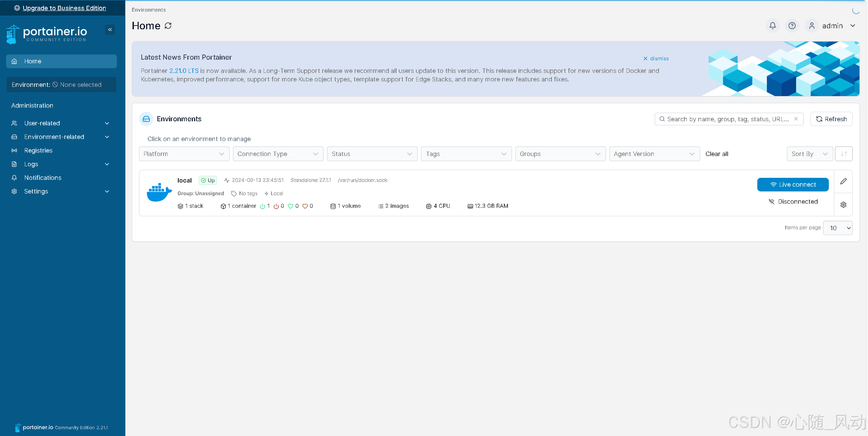Open the help question mark icon
This screenshot has height=436, width=868.
click(x=792, y=26)
